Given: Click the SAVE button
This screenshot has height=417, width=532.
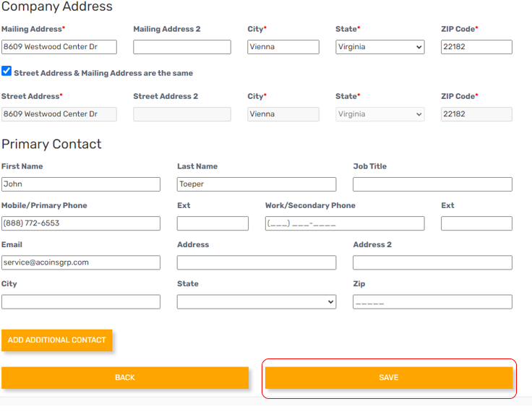Looking at the screenshot, I should click(x=388, y=377).
